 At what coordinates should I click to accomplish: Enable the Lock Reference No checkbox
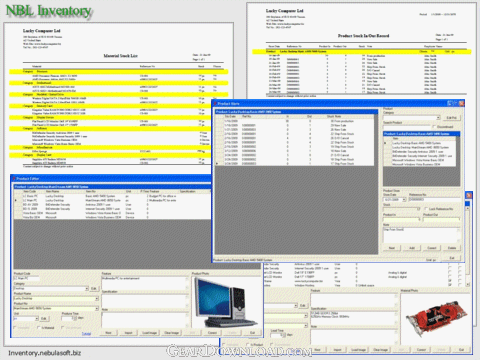[426, 209]
